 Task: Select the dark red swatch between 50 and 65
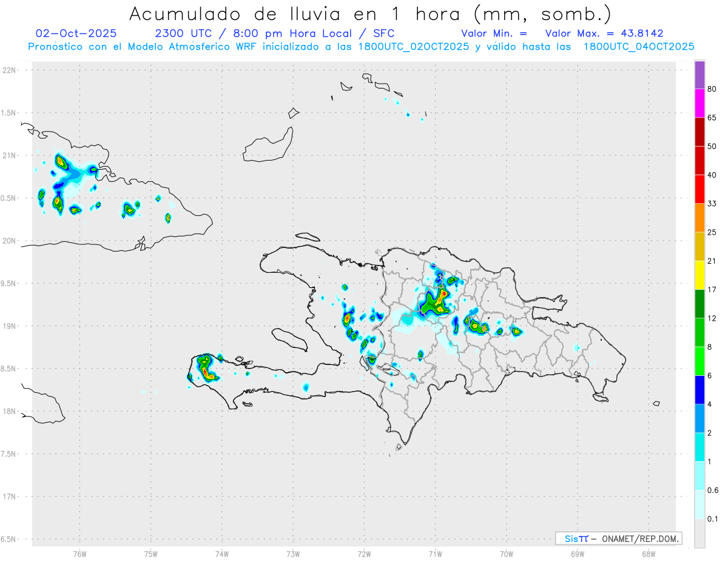(699, 132)
